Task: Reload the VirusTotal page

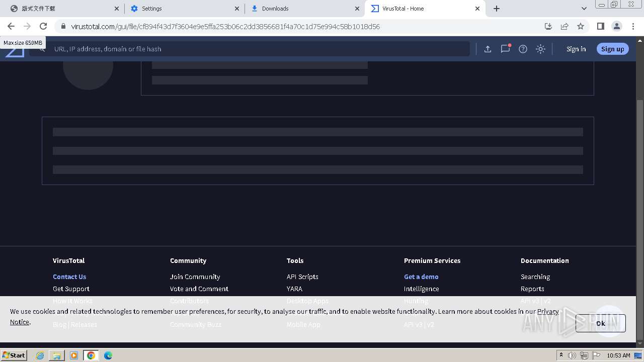Action: click(x=43, y=26)
